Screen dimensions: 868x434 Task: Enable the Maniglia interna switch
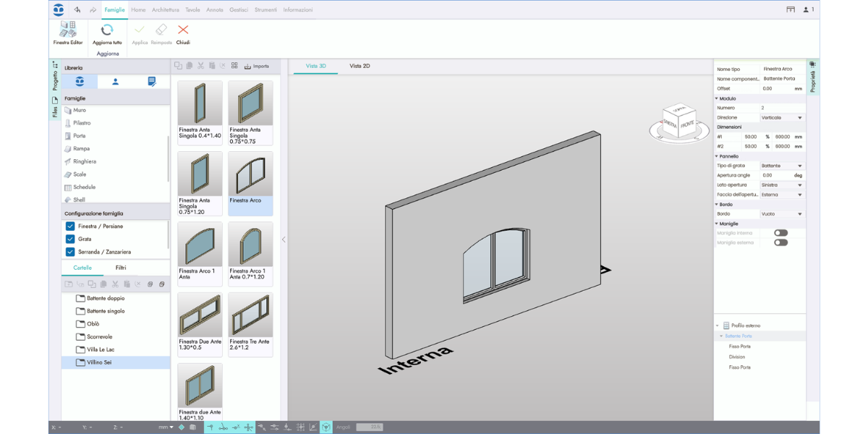pos(780,233)
